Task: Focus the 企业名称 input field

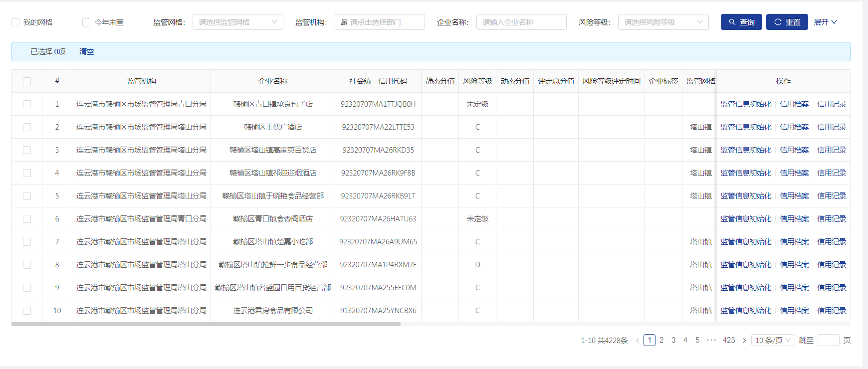Action: click(521, 22)
